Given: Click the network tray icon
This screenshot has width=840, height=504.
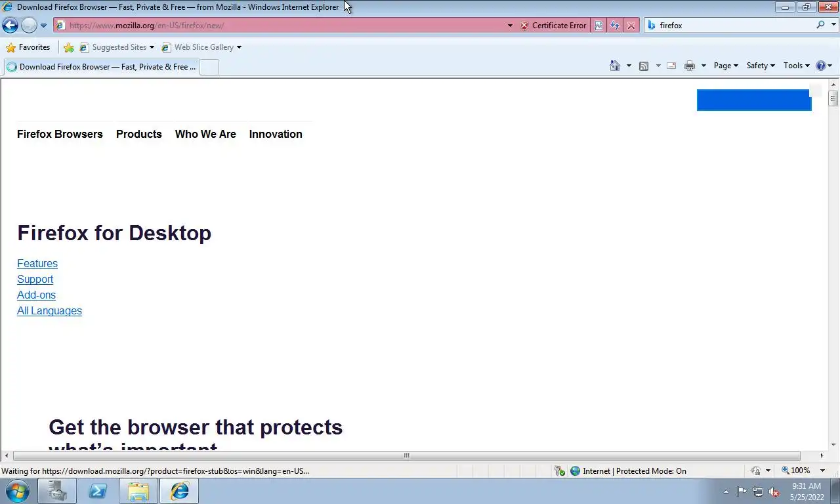Looking at the screenshot, I should pos(758,492).
